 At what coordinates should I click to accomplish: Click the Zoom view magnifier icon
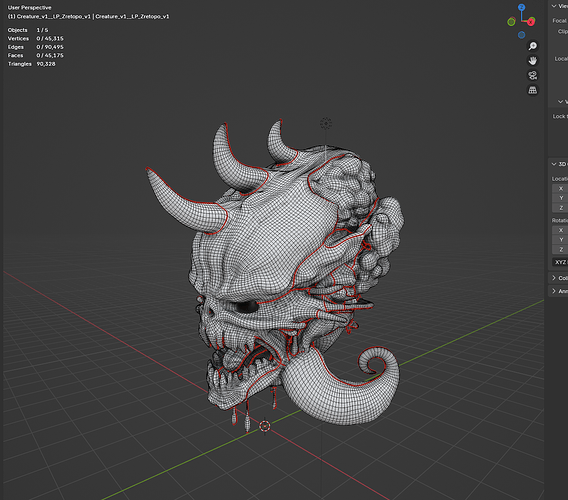click(x=532, y=46)
